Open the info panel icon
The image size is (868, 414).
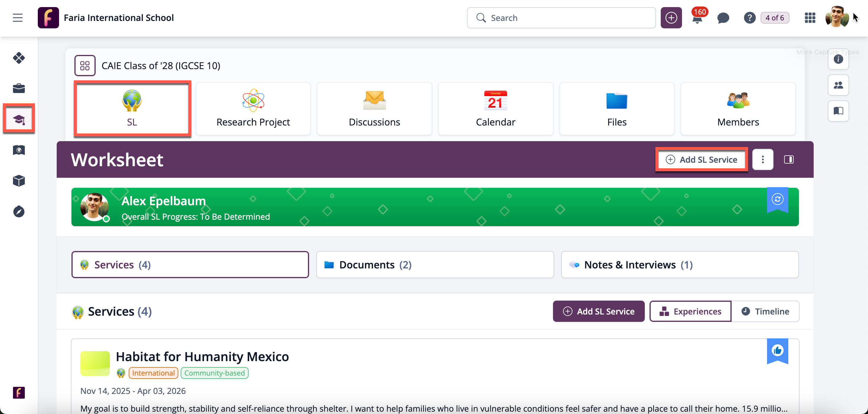(838, 60)
